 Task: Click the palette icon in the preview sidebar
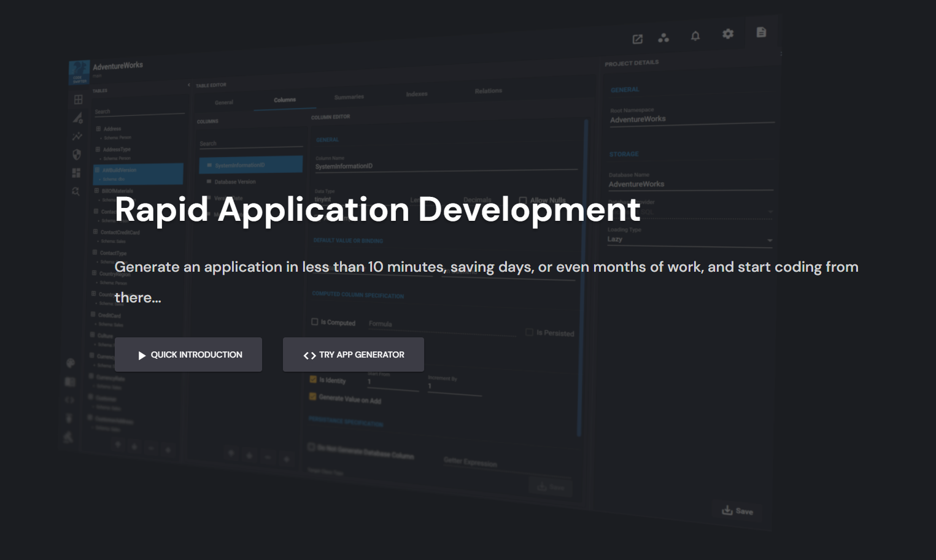pos(71,363)
